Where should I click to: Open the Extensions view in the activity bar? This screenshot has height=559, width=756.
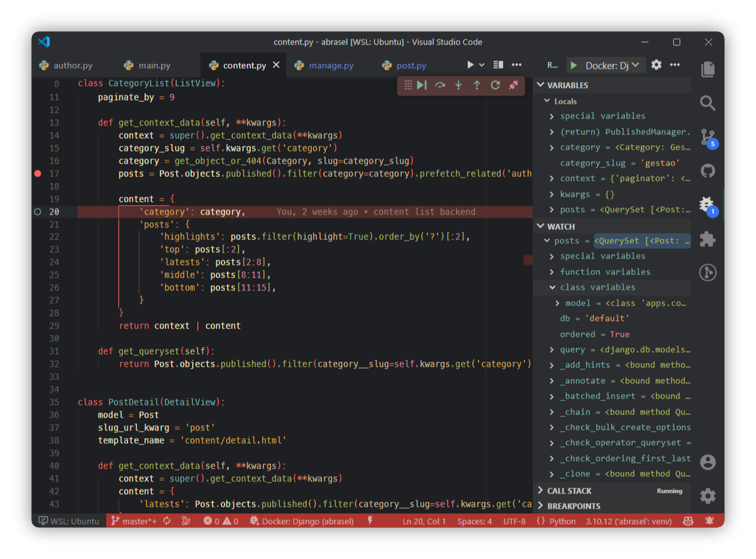coord(708,239)
